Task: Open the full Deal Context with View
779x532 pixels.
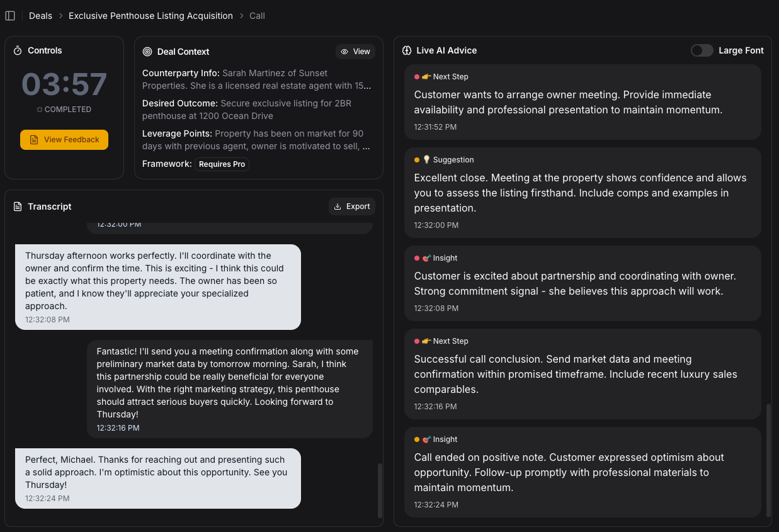Action: pos(355,52)
